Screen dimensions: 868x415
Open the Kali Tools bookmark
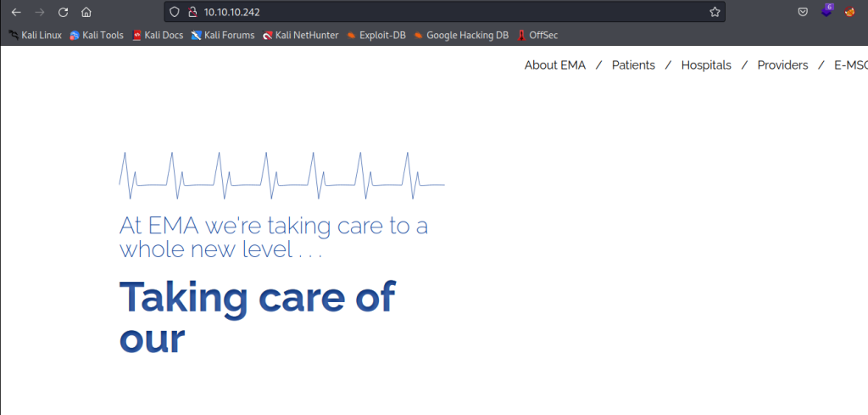pos(97,35)
